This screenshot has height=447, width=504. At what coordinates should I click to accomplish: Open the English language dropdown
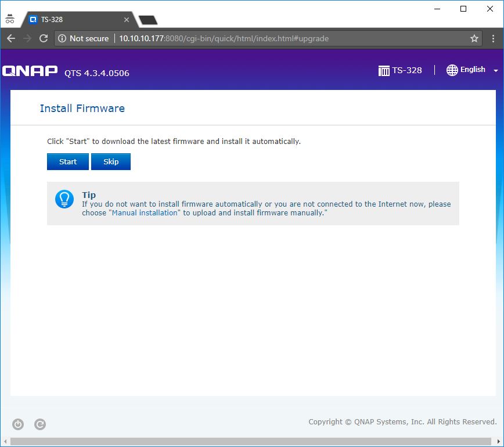[472, 70]
